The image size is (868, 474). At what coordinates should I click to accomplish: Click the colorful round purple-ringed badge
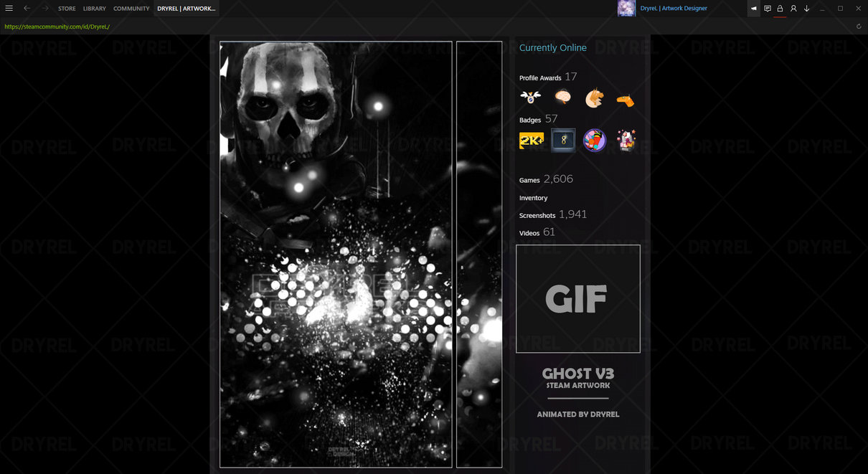(x=595, y=141)
